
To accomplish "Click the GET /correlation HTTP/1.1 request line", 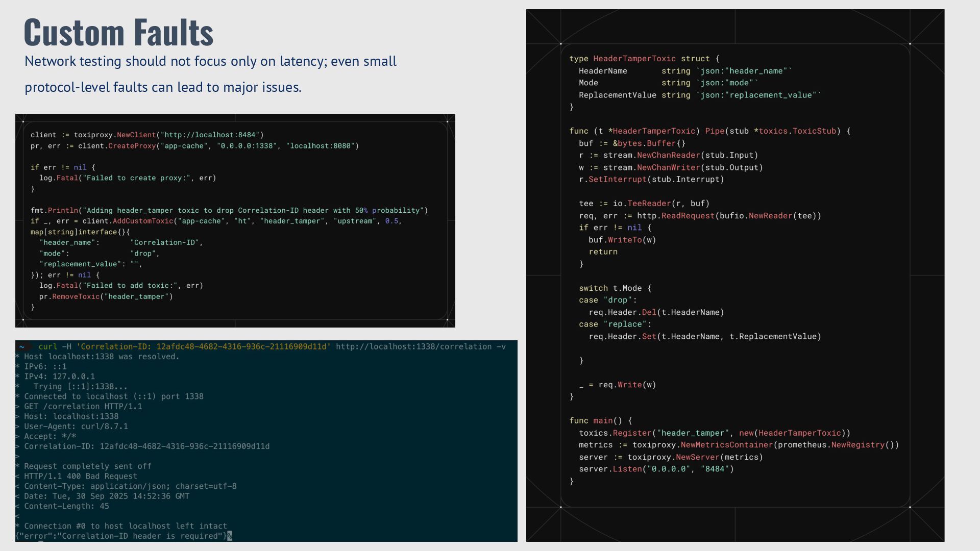I will point(83,407).
